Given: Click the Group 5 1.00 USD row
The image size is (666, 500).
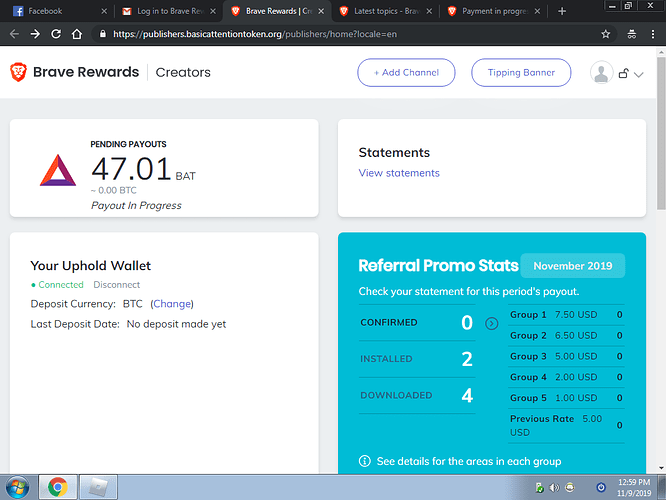Looking at the screenshot, I should coord(566,398).
